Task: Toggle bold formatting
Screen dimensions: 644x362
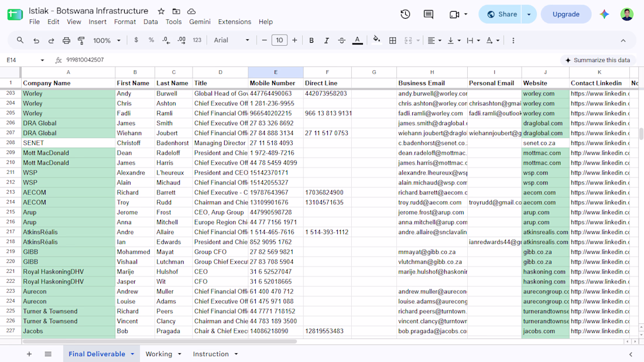Action: (x=311, y=40)
